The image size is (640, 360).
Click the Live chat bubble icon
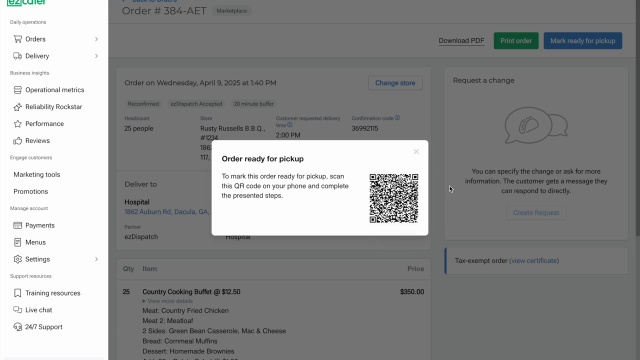click(18, 310)
